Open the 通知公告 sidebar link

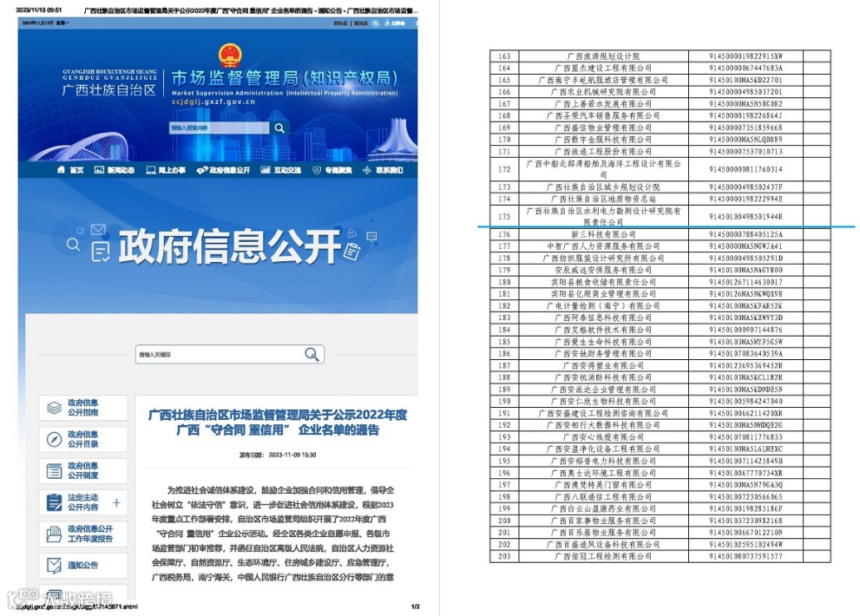click(x=82, y=566)
